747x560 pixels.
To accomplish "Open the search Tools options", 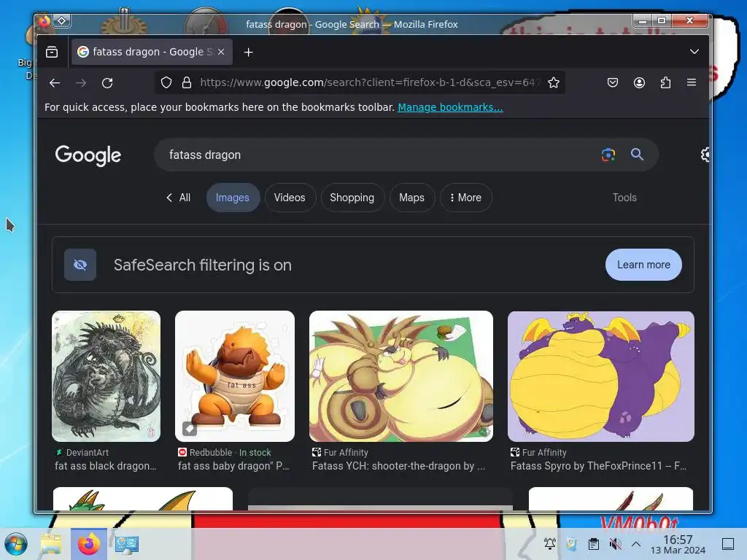I will 624,198.
